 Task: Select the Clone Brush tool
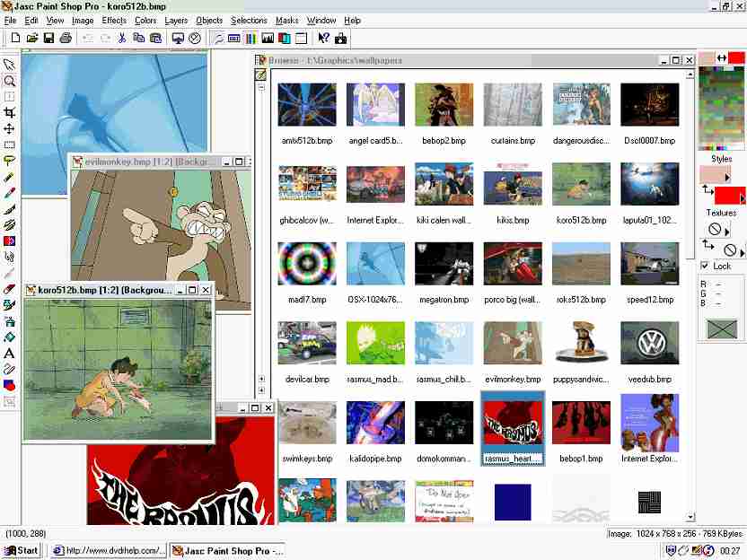tap(9, 224)
